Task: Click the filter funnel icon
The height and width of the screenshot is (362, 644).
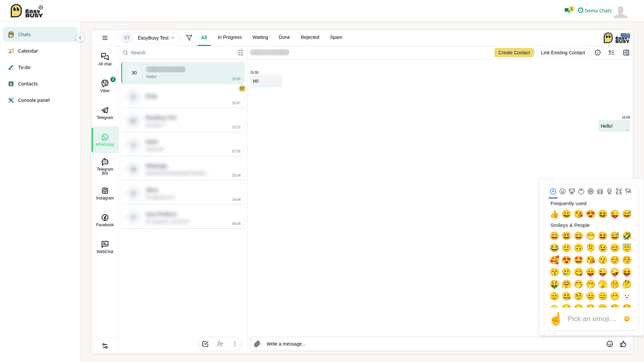Action: pos(189,38)
